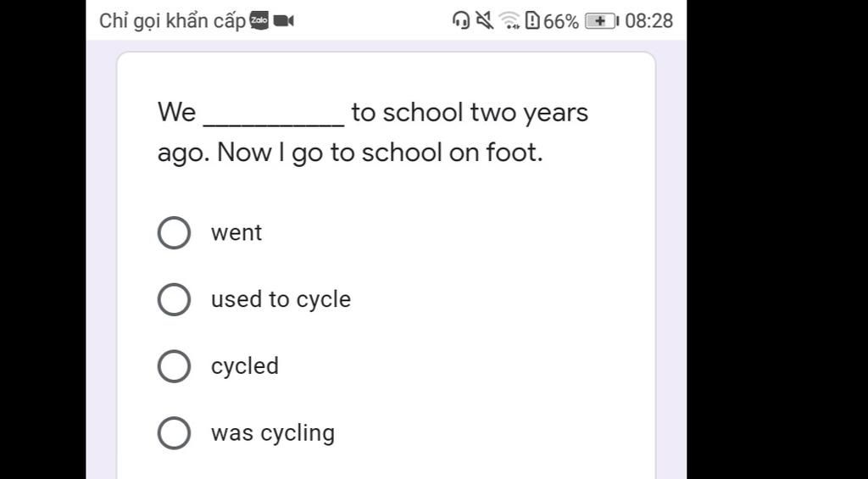This screenshot has width=868, height=479.
Task: Tap the 66% battery percentage
Action: pyautogui.click(x=561, y=21)
